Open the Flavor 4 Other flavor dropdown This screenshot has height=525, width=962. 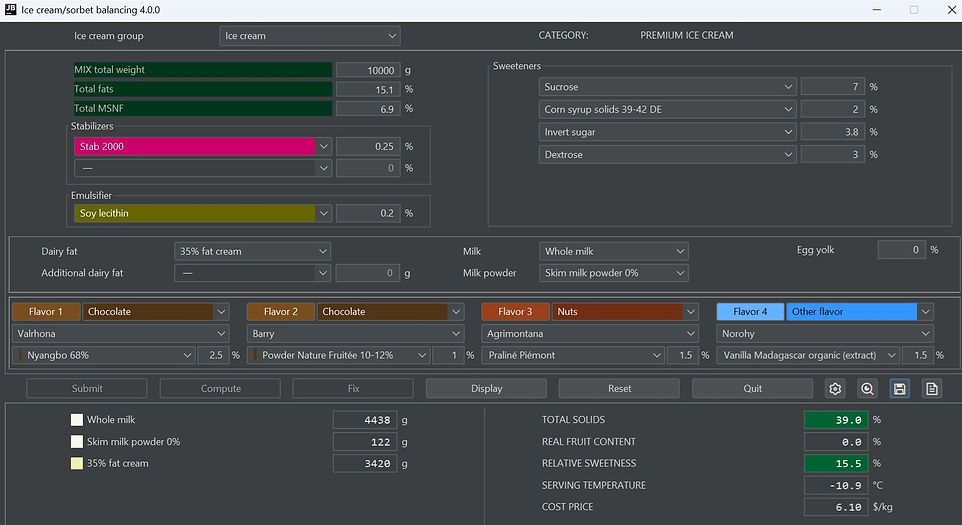point(860,312)
